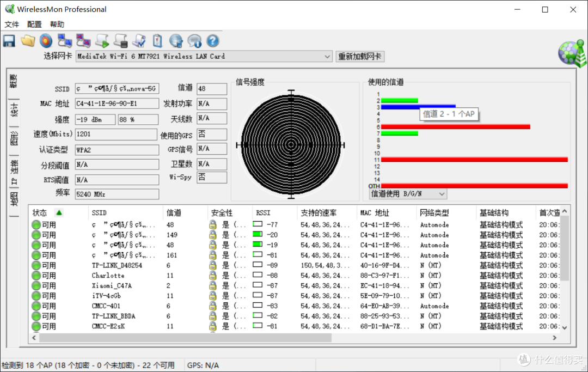The image size is (588, 372).
Task: Switch to the 地图 vertical tab
Action: pos(14,199)
